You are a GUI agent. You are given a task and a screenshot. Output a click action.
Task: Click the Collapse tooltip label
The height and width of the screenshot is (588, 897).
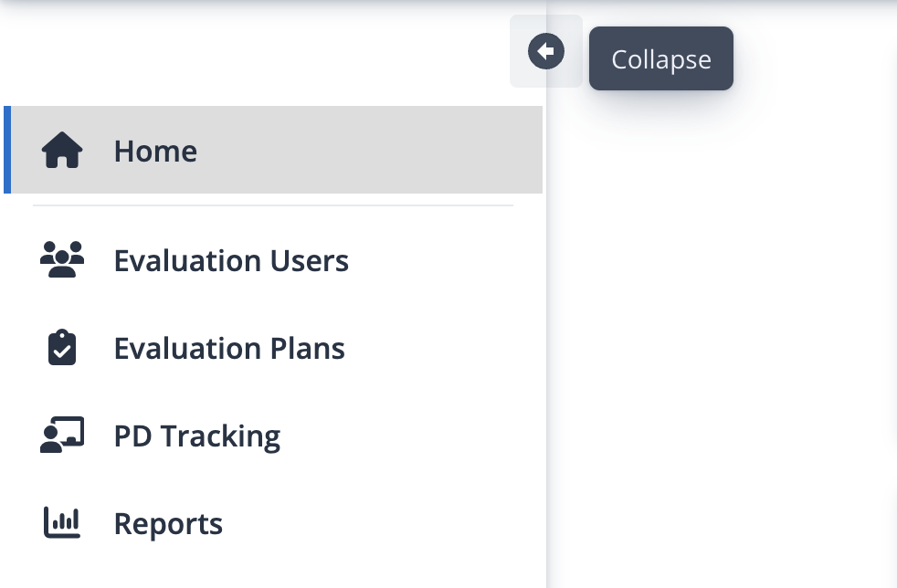coord(661,58)
